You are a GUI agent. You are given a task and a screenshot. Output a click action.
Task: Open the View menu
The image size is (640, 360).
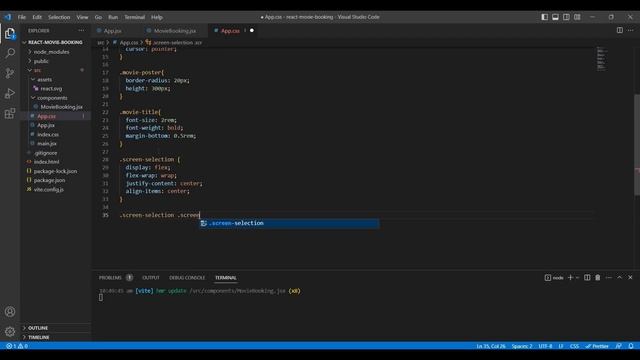(x=82, y=17)
